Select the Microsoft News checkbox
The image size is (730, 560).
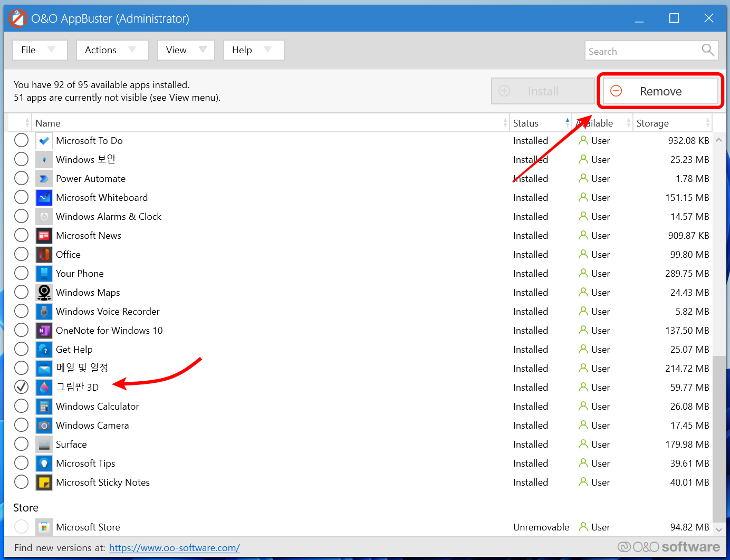click(22, 235)
